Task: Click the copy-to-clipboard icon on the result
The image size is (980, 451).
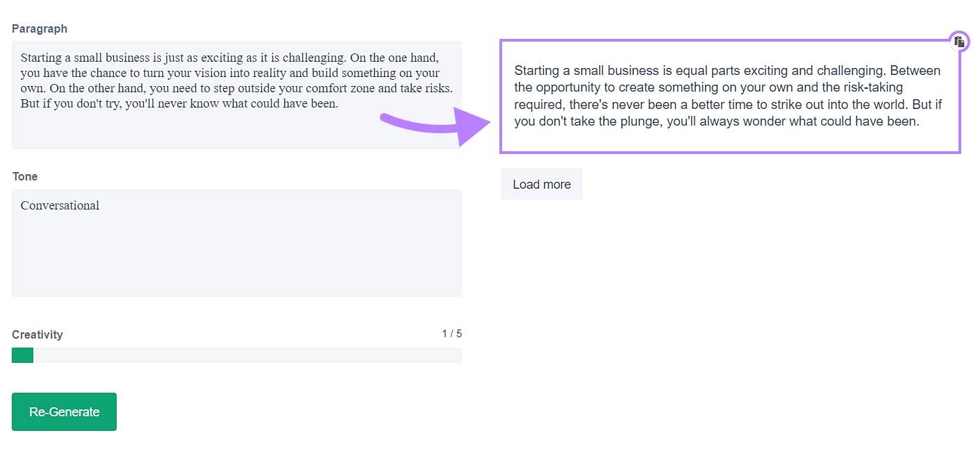Action: tap(959, 42)
